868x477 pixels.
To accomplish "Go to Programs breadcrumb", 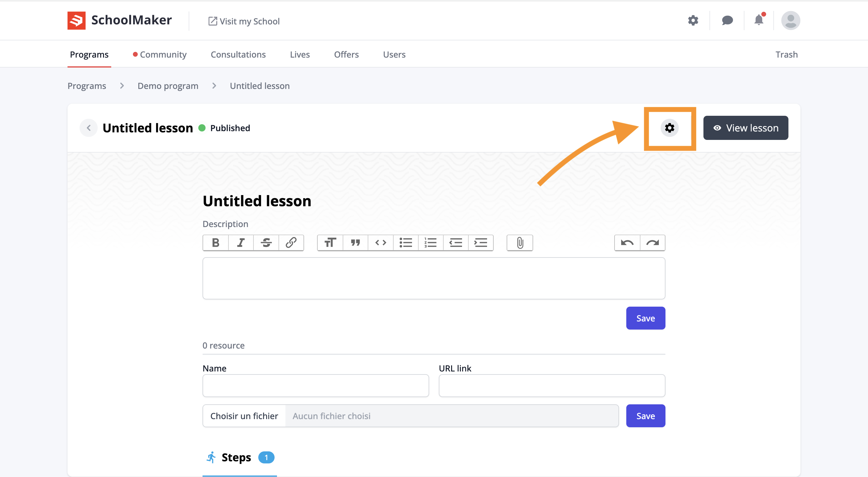I will (x=87, y=86).
